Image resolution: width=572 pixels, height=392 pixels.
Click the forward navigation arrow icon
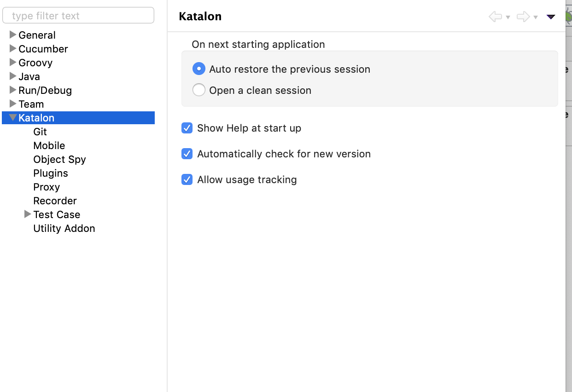[523, 17]
